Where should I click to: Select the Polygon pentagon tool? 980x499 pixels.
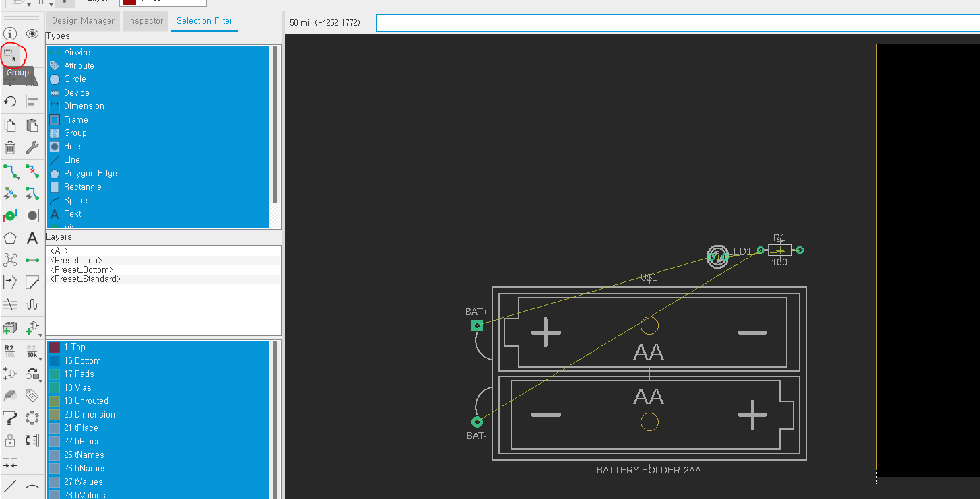[x=10, y=238]
